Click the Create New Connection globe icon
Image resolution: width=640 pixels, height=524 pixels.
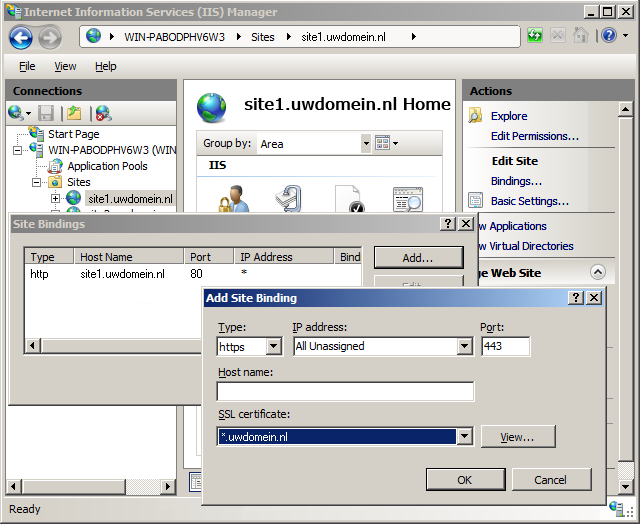[x=16, y=113]
